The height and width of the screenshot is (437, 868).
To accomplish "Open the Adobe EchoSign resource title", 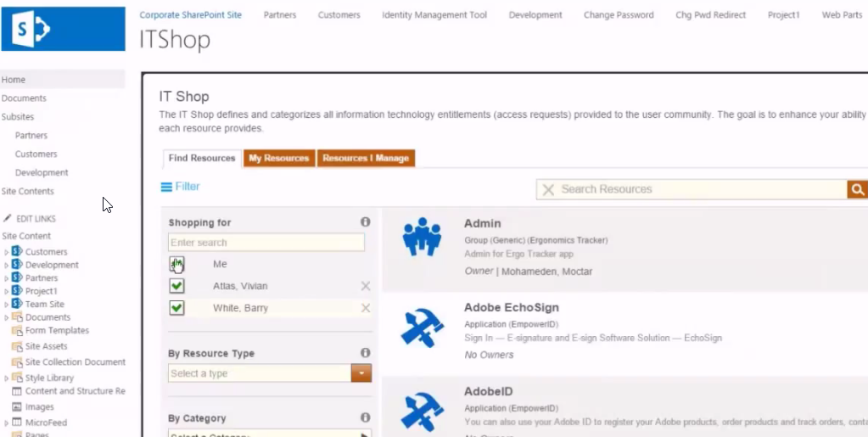I will (x=512, y=307).
